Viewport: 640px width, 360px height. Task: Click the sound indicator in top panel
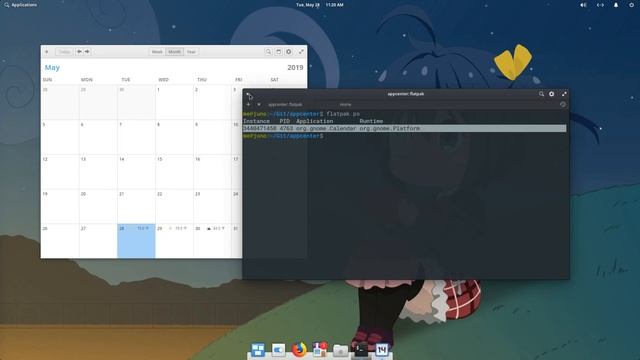(x=583, y=5)
